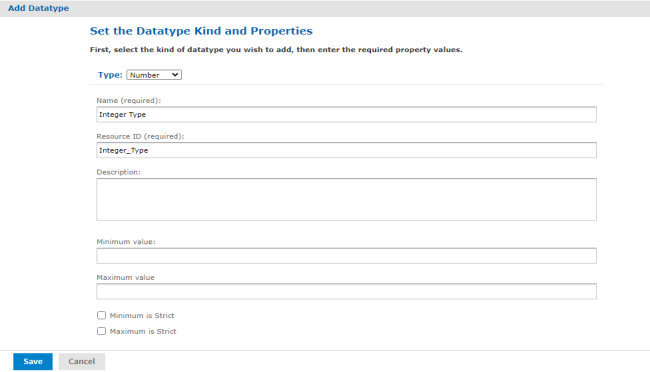The image size is (650, 372).
Task: Click the Minimum is Strict label text
Action: click(x=142, y=316)
